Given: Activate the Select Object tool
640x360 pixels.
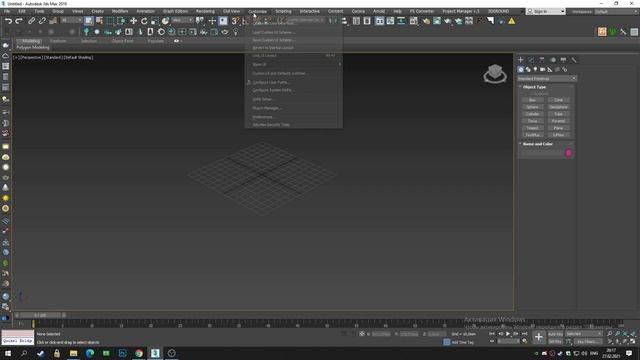Looking at the screenshot, I should pos(89,21).
